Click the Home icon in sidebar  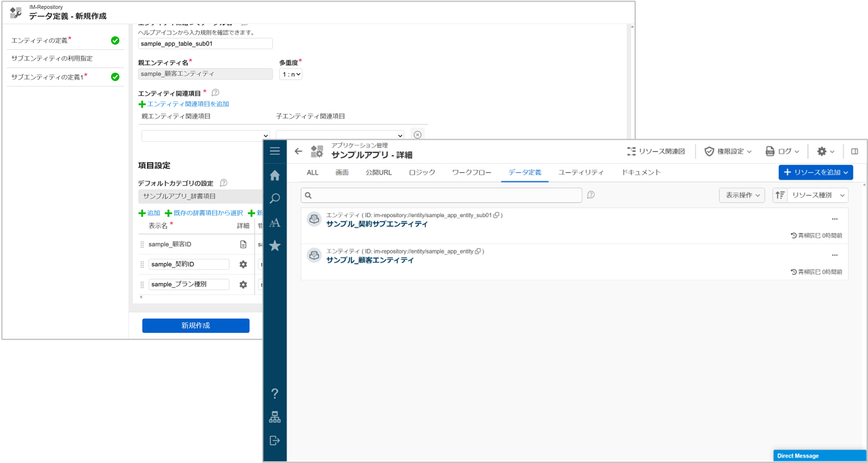pyautogui.click(x=275, y=176)
